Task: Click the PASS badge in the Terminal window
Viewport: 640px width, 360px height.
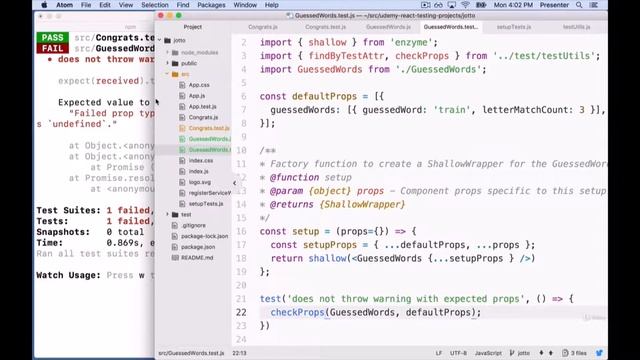Action: pos(52,38)
